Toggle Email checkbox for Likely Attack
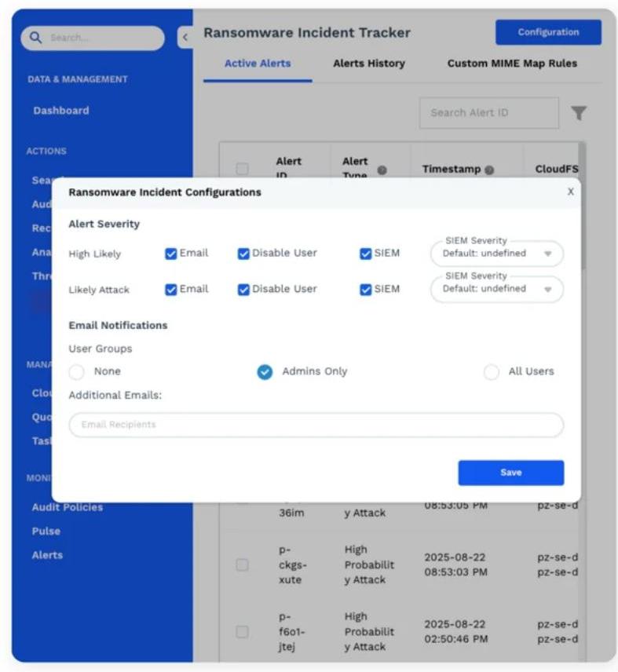 pos(170,290)
